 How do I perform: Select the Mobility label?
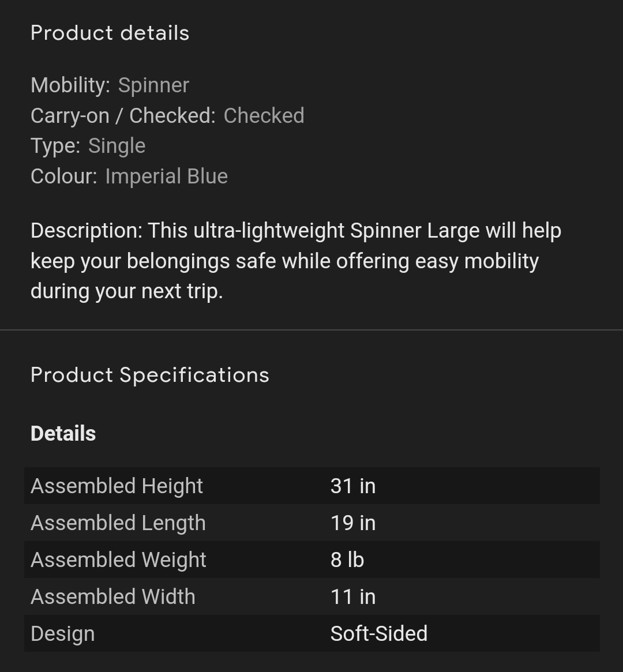[x=70, y=85]
